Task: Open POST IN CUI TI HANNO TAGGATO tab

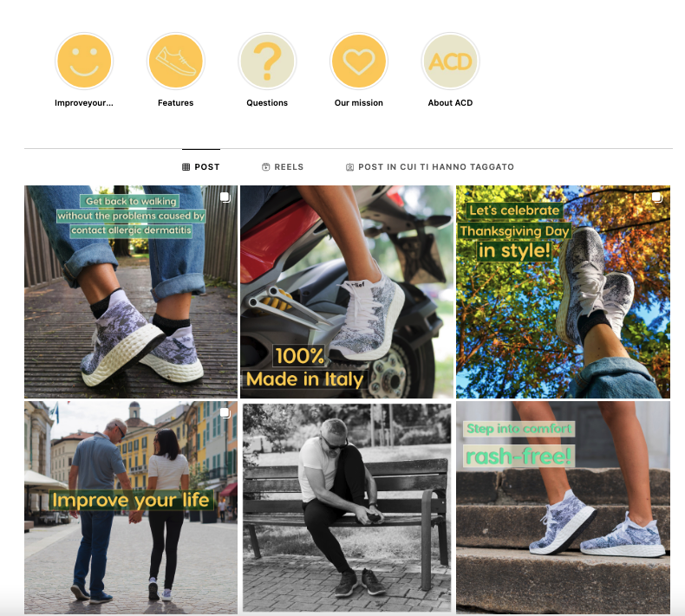Action: [x=430, y=166]
